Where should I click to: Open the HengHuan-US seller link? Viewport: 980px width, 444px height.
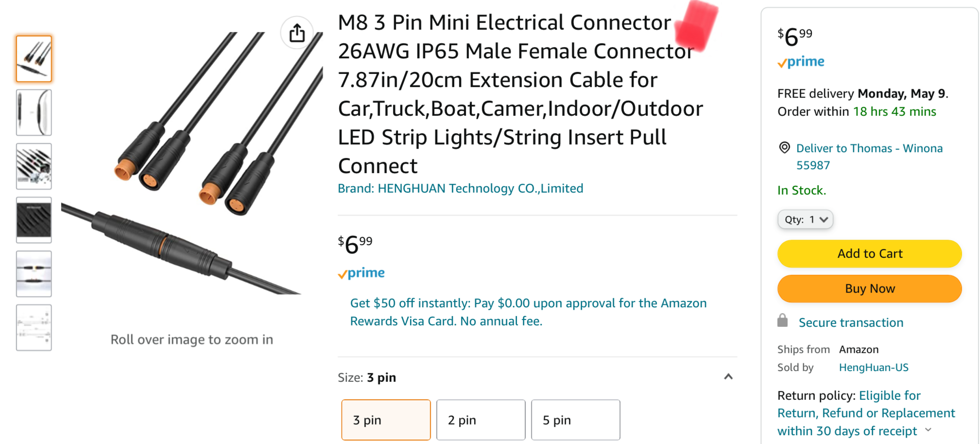(x=873, y=368)
